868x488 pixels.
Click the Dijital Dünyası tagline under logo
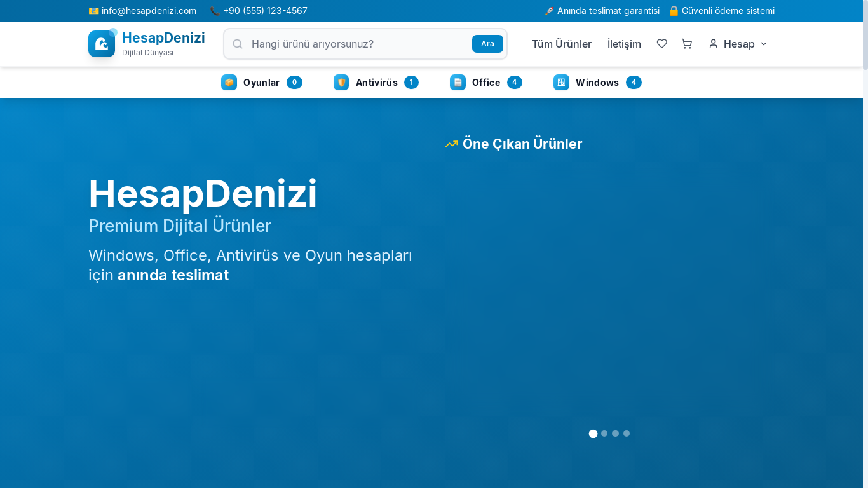pyautogui.click(x=147, y=53)
